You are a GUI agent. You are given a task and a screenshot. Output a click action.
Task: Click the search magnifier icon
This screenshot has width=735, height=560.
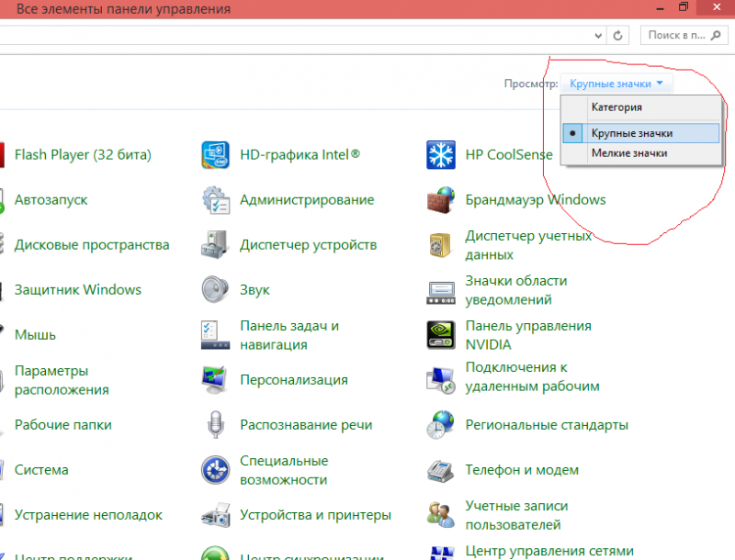[x=716, y=35]
